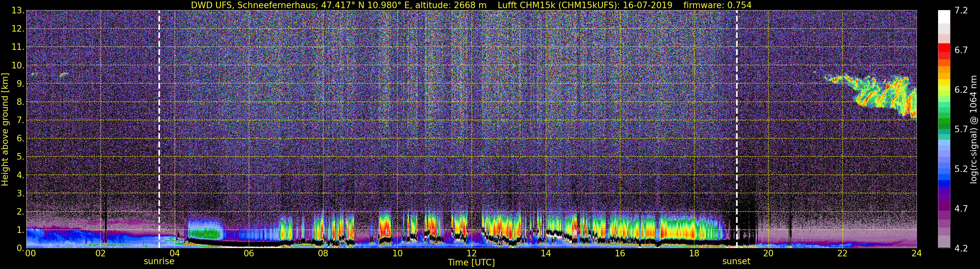Screen dimensions: 980x269
Task: Click the '04' time axis tick label
Action: (x=175, y=253)
